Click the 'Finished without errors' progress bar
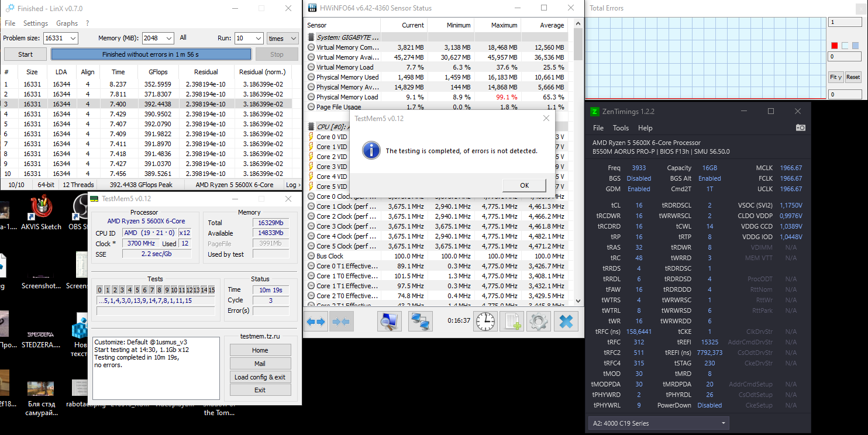 [151, 54]
